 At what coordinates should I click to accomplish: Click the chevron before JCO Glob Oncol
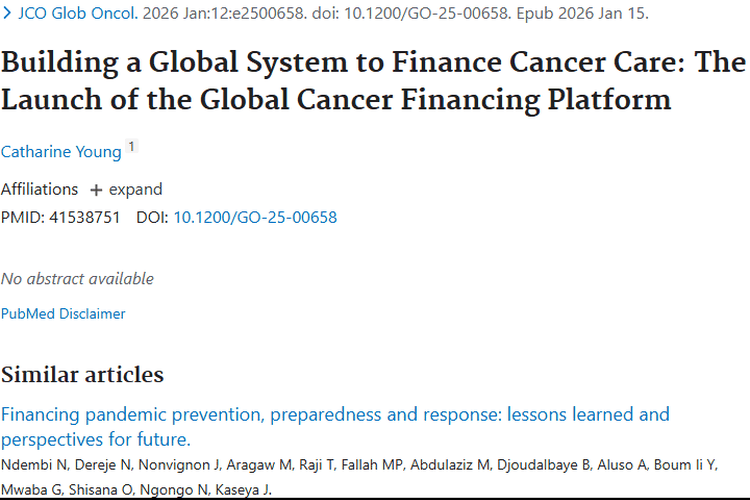tap(7, 14)
